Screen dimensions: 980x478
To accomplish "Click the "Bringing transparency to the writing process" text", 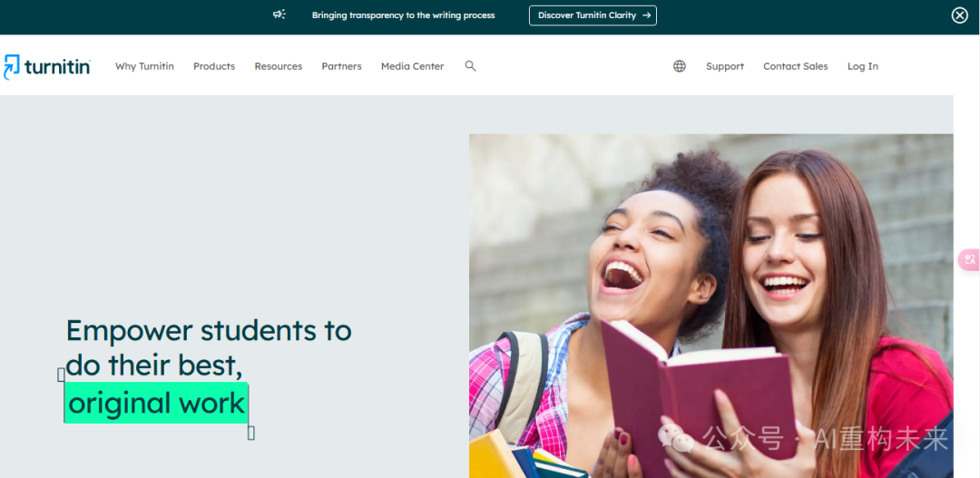I will coord(403,15).
